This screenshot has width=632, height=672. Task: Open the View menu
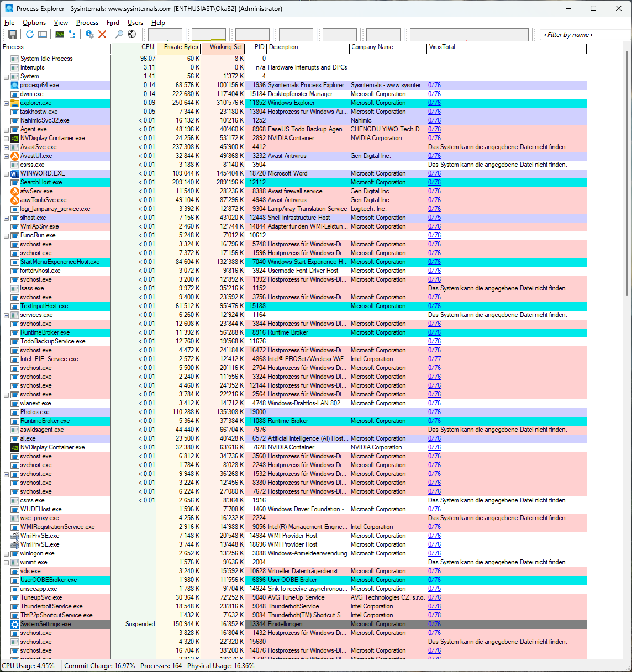(x=61, y=23)
